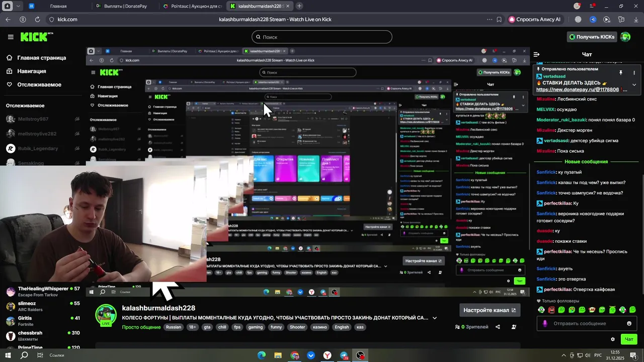Image resolution: width=644 pixels, height=362 pixels.
Task: Open recommended channel Giritis
Action: pyautogui.click(x=43, y=321)
